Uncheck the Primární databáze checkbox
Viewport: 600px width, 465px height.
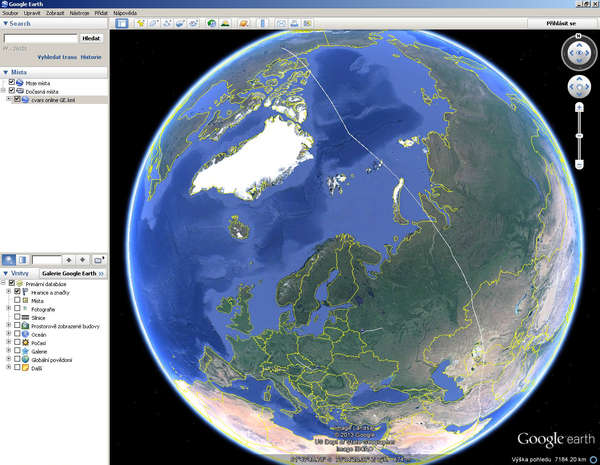click(x=11, y=283)
